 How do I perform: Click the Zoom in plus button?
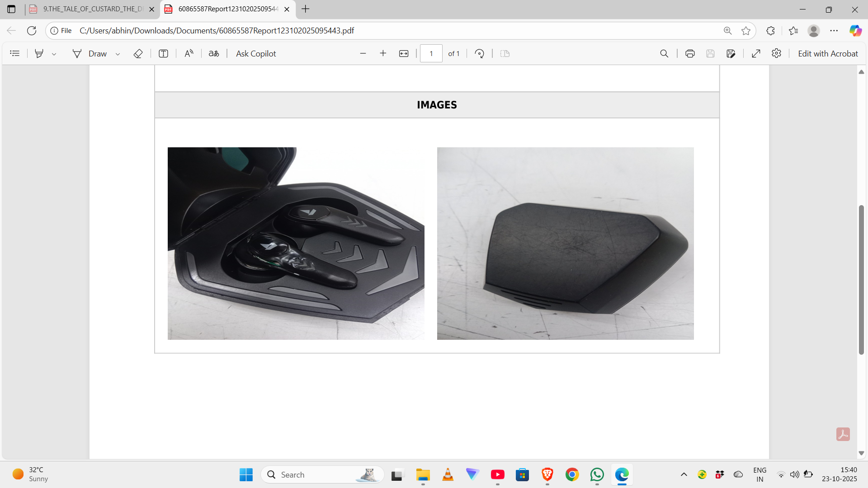[x=383, y=53]
